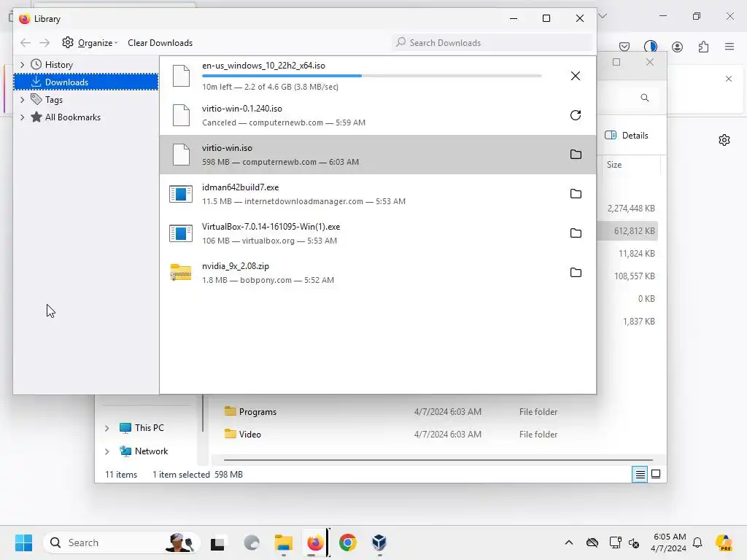Show idman642build7.exe in its folder
The image size is (747, 560).
click(576, 194)
